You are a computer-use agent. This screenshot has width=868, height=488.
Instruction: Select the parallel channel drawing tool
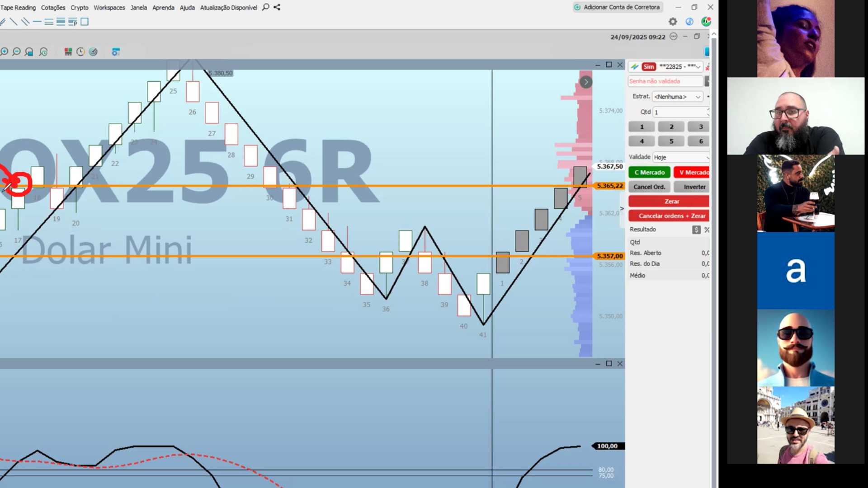coord(25,22)
